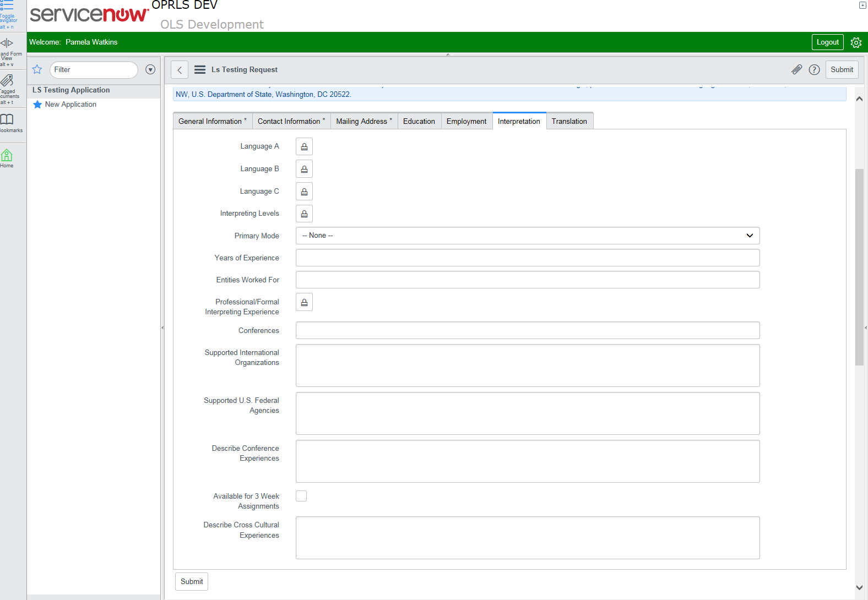
Task: Click the Years of Experience field
Action: click(x=528, y=258)
